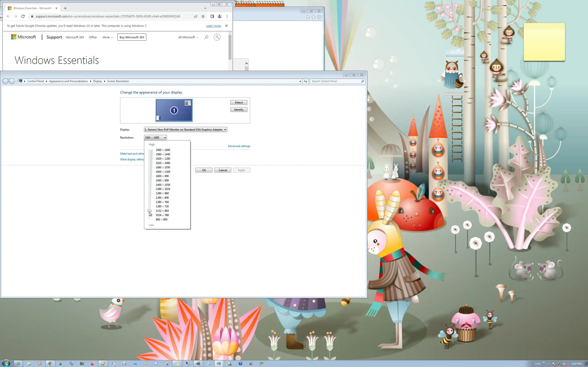Image resolution: width=588 pixels, height=367 pixels.
Task: Expand the More menu on Microsoft Support
Action: coord(108,37)
